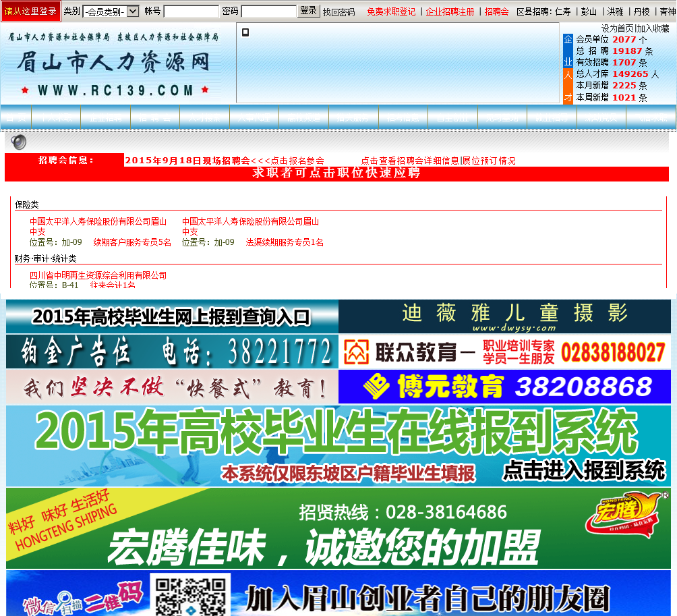
Task: Click the 眉山市人力资源网 site logo
Action: (113, 63)
